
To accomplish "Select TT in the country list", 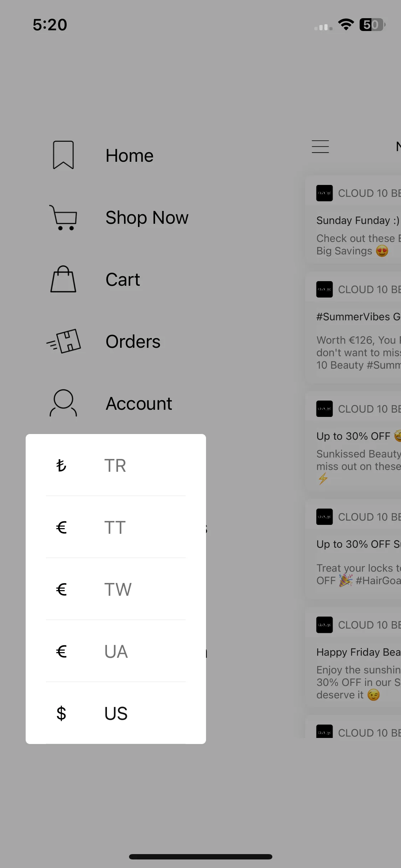I will click(116, 527).
